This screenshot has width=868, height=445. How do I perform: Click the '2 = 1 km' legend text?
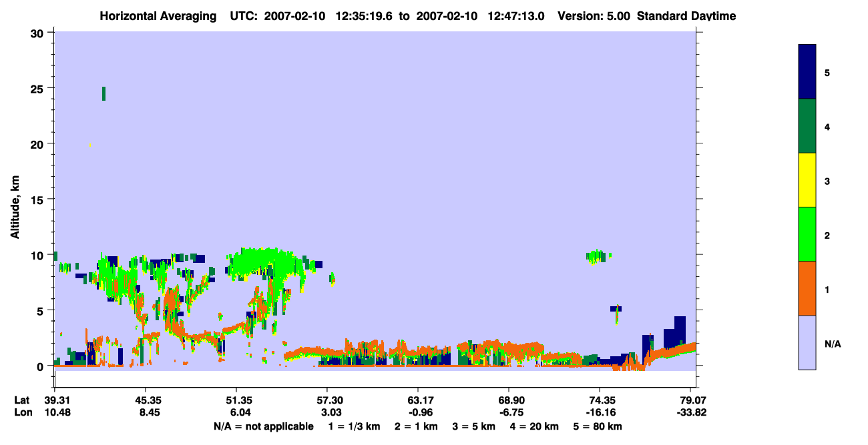point(416,426)
